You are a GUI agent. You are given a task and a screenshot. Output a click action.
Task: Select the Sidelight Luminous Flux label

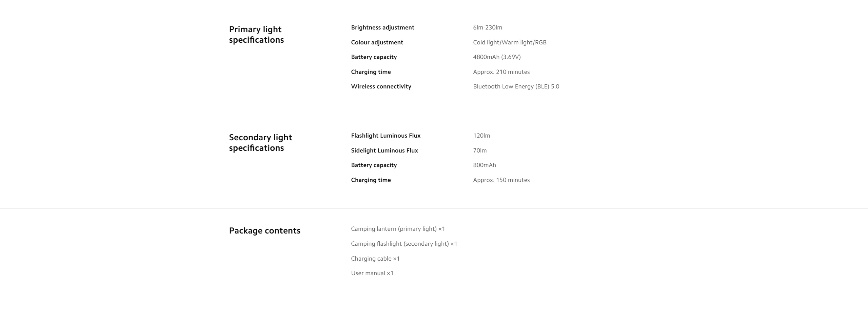click(384, 150)
